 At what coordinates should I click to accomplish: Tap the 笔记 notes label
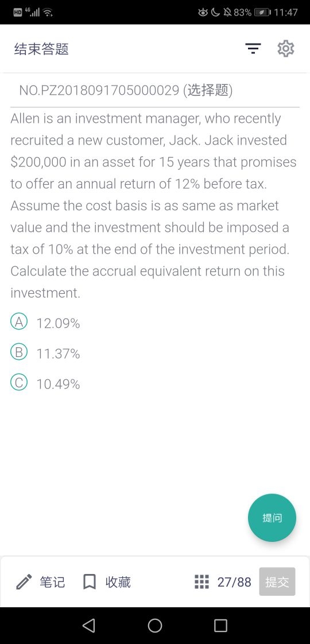tap(52, 582)
